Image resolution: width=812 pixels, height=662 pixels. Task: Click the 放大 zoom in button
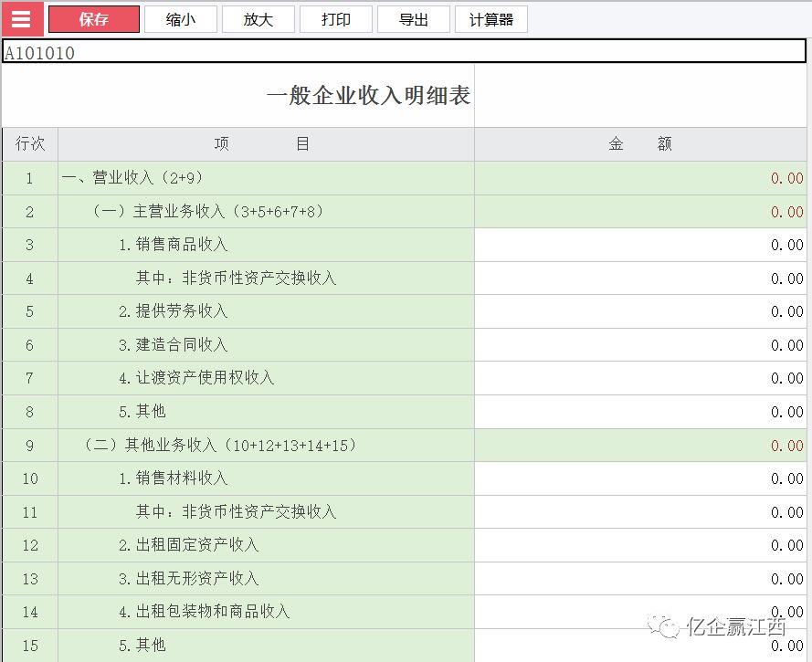258,19
